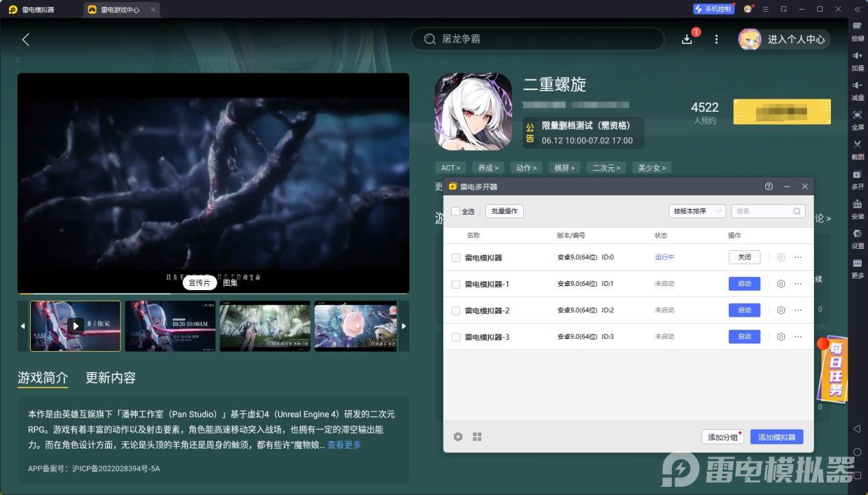Open help in 雷电多开器 window
868x495 pixels.
pos(769,186)
